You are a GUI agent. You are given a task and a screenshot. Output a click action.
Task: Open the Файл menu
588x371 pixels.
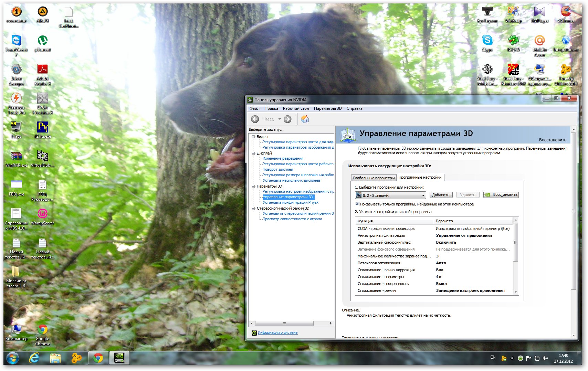(x=254, y=108)
